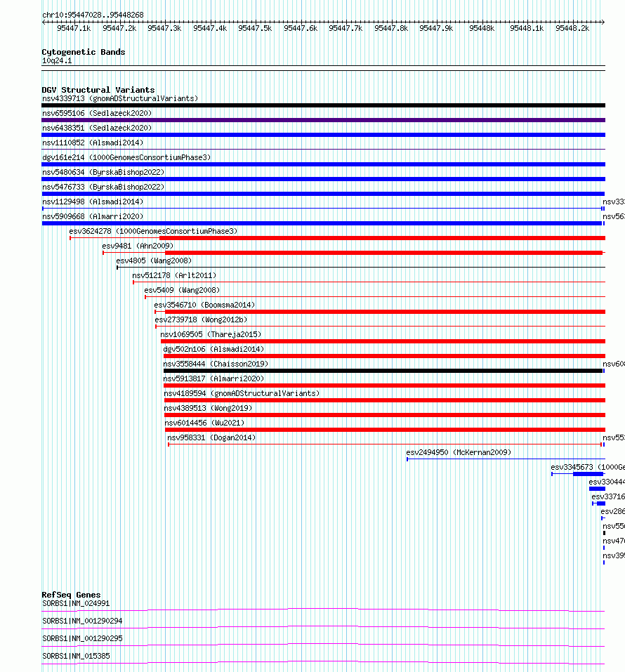Viewport: 625px width, 672px height.
Task: Select the SORBS1|NM_024991 transcript label
Action: click(x=76, y=603)
